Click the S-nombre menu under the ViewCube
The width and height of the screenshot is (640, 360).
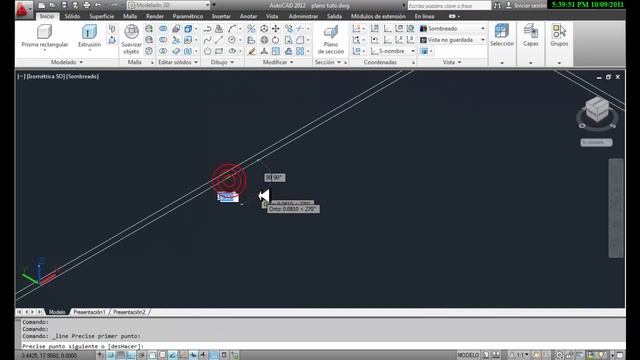(x=596, y=142)
